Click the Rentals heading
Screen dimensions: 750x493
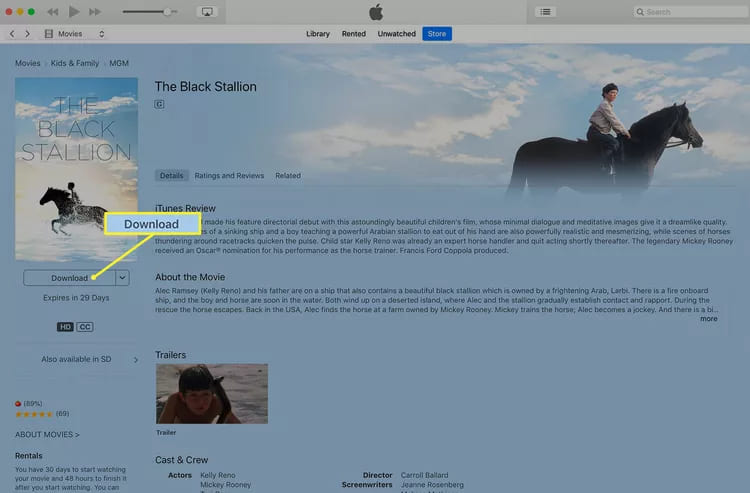click(x=29, y=456)
